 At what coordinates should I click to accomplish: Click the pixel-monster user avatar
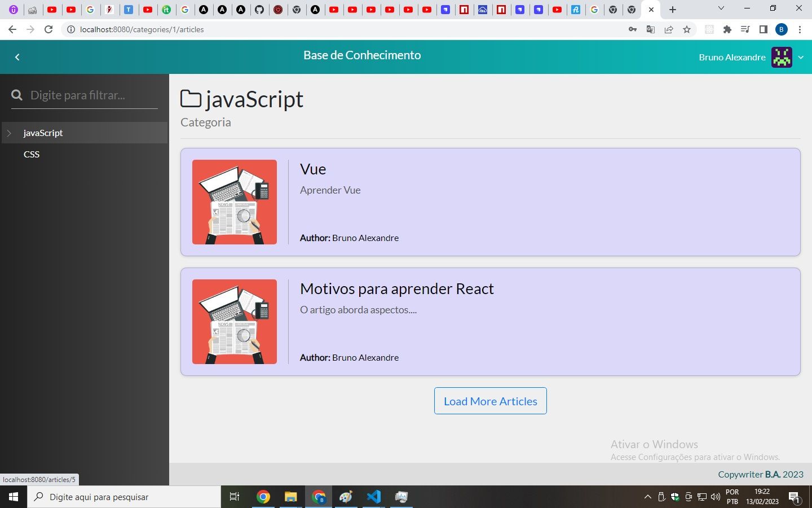pyautogui.click(x=782, y=57)
